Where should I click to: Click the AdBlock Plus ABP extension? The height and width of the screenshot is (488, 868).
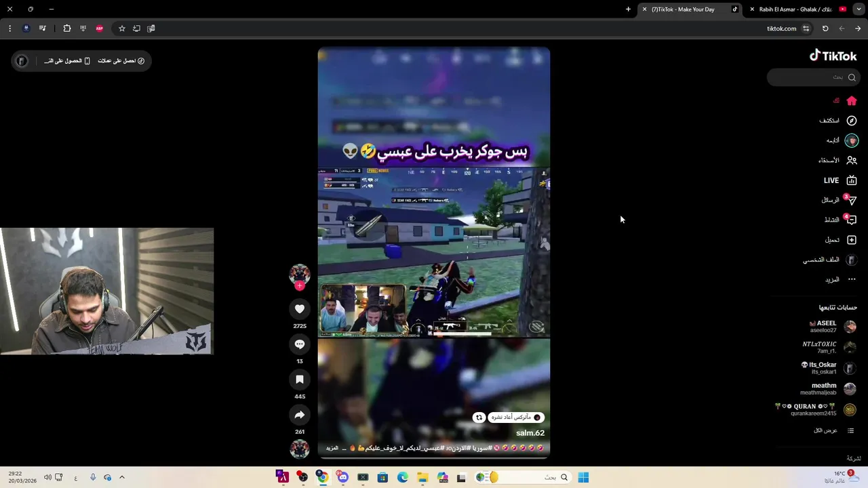pyautogui.click(x=100, y=28)
